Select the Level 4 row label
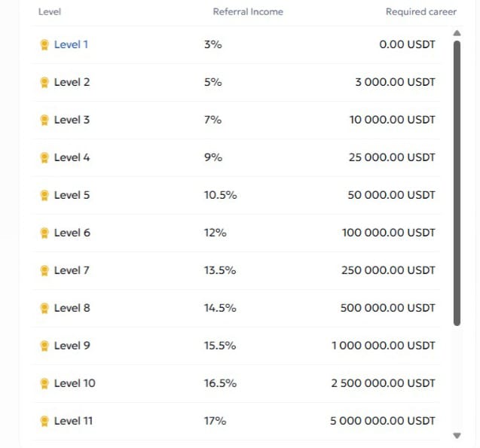480x448 pixels. [72, 157]
